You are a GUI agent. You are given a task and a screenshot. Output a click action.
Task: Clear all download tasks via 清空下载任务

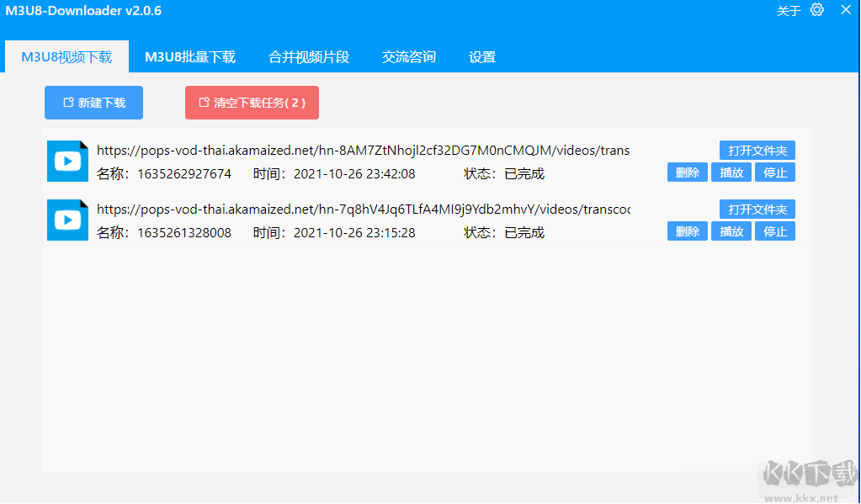click(x=252, y=102)
